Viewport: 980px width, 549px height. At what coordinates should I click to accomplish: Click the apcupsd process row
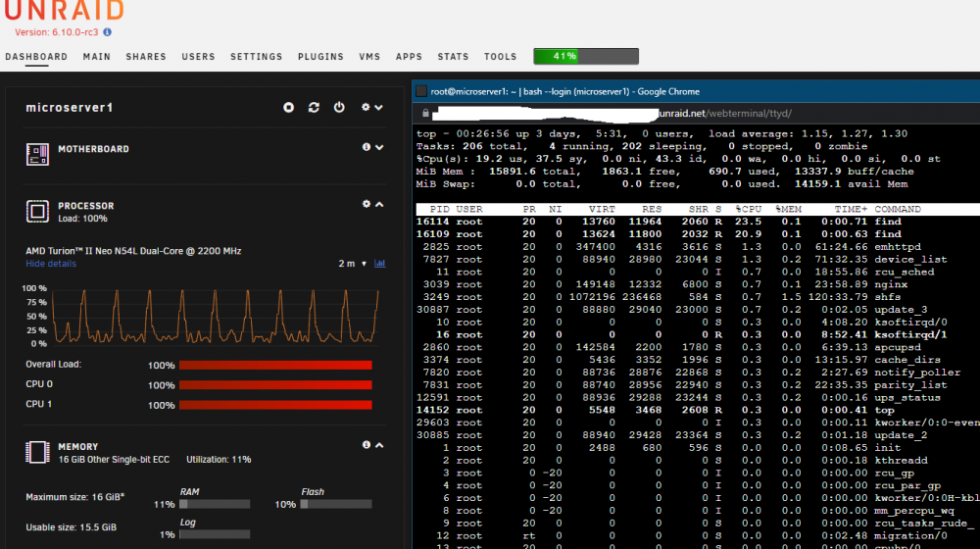click(698, 347)
